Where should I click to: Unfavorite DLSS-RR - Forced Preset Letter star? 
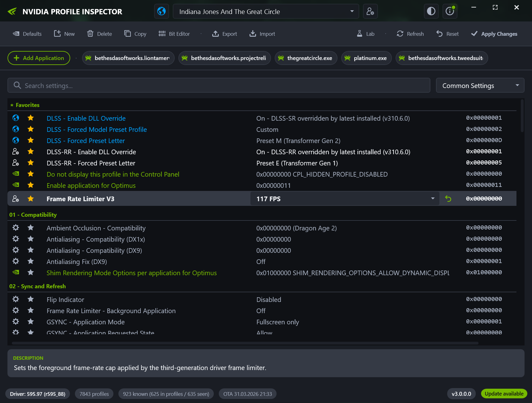[30, 163]
